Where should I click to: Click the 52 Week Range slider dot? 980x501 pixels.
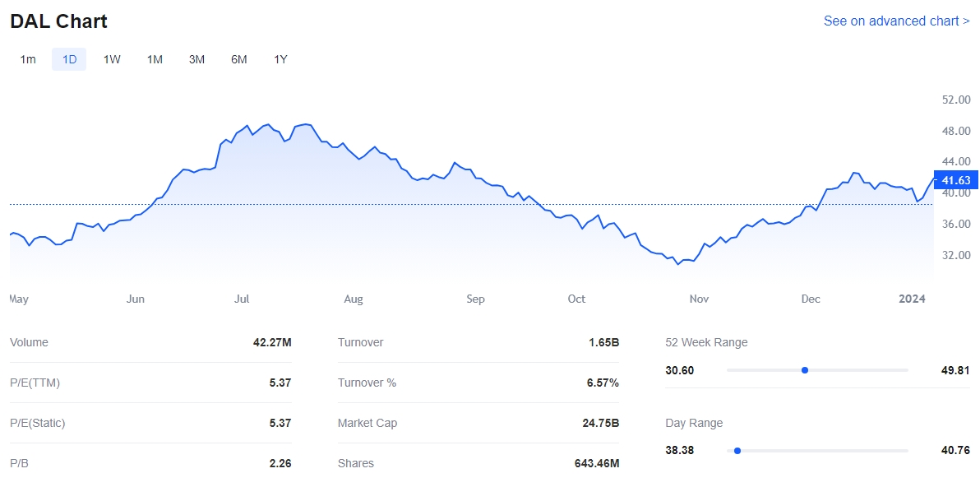(x=805, y=370)
